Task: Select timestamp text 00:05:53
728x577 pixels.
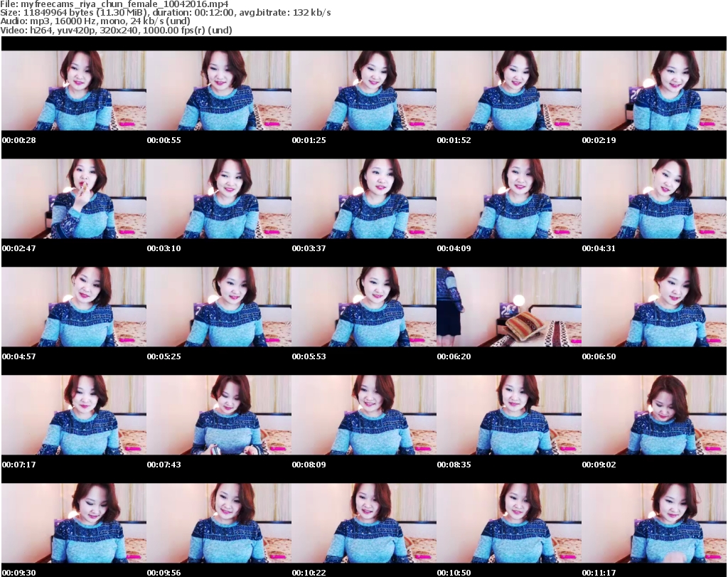Action: (x=309, y=356)
